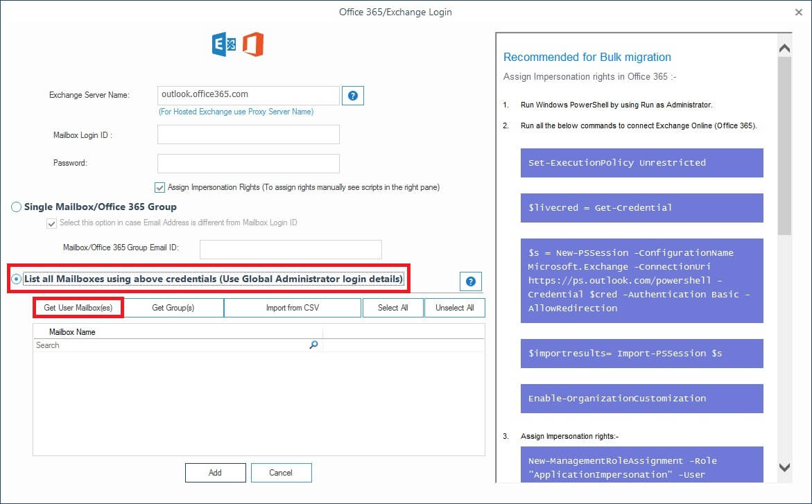Focus the Mailbox Login ID field
Screen dimensions: 812x504
click(248, 134)
